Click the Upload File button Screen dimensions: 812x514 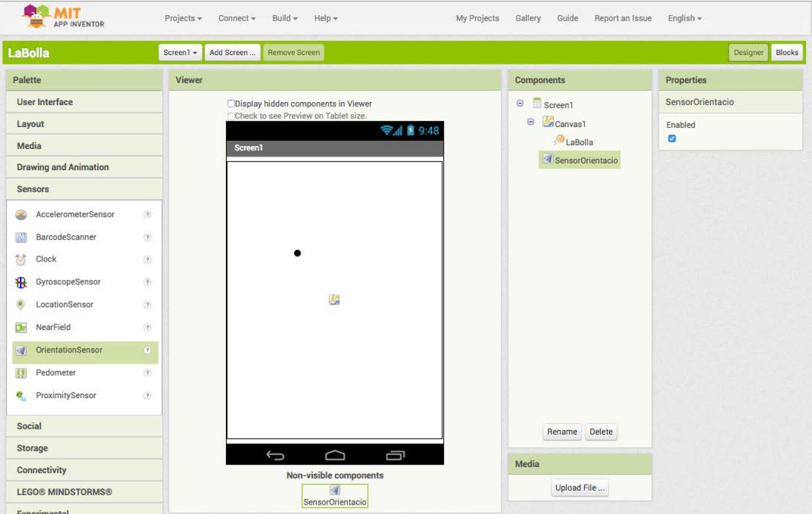pos(580,488)
